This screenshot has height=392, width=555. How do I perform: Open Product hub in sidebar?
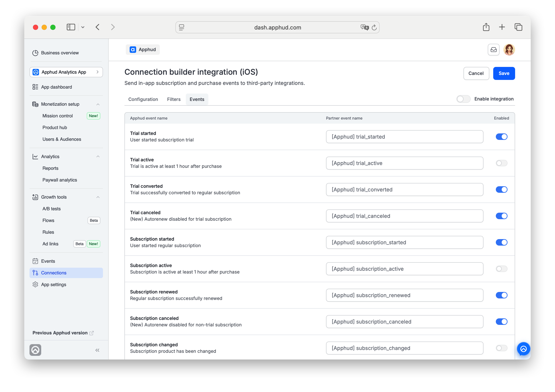[55, 128]
